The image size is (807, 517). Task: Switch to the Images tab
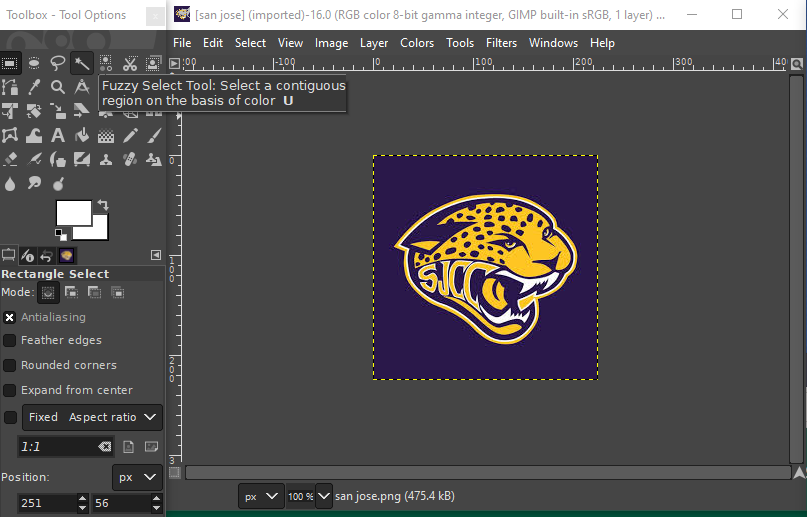66,256
